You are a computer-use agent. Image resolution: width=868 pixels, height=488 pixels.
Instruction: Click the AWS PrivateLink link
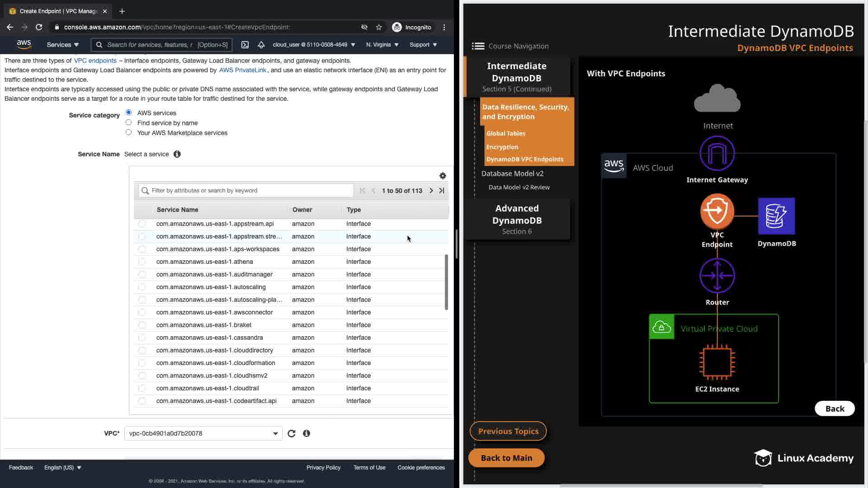coord(243,70)
